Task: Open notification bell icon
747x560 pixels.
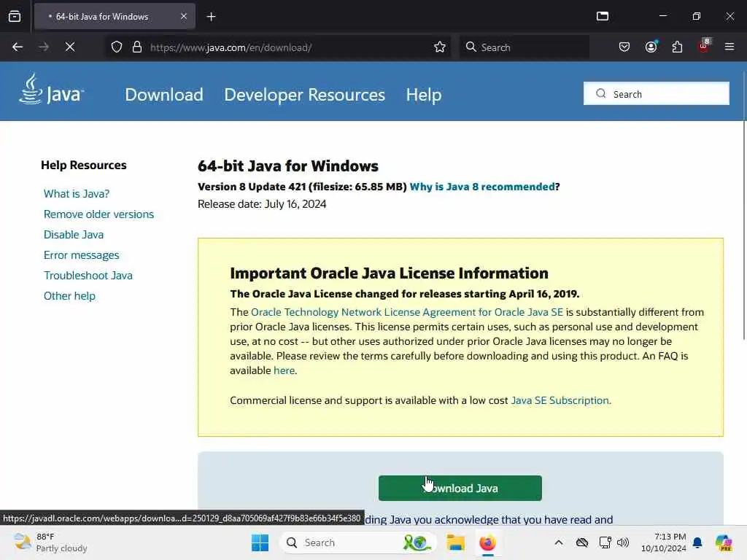Action: tap(697, 542)
